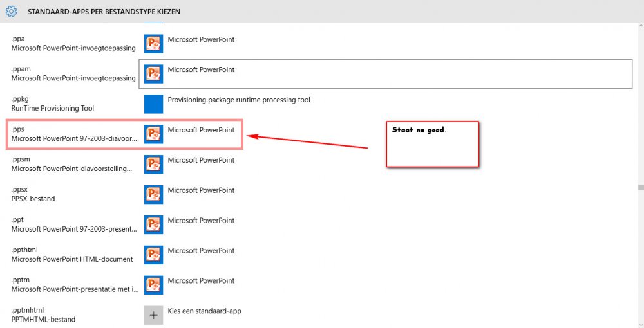The image size is (644, 328).
Task: Click PowerPoint icon for .ppam extension
Action: (x=153, y=74)
